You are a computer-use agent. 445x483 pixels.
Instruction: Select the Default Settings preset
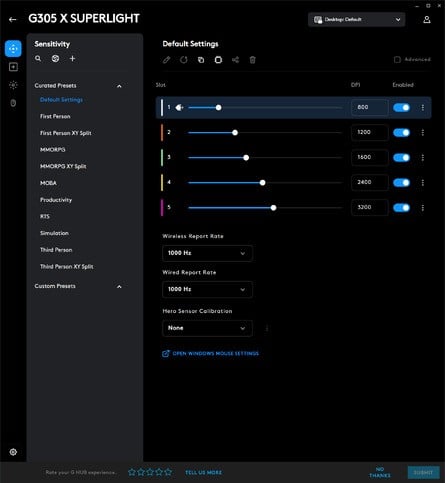61,100
